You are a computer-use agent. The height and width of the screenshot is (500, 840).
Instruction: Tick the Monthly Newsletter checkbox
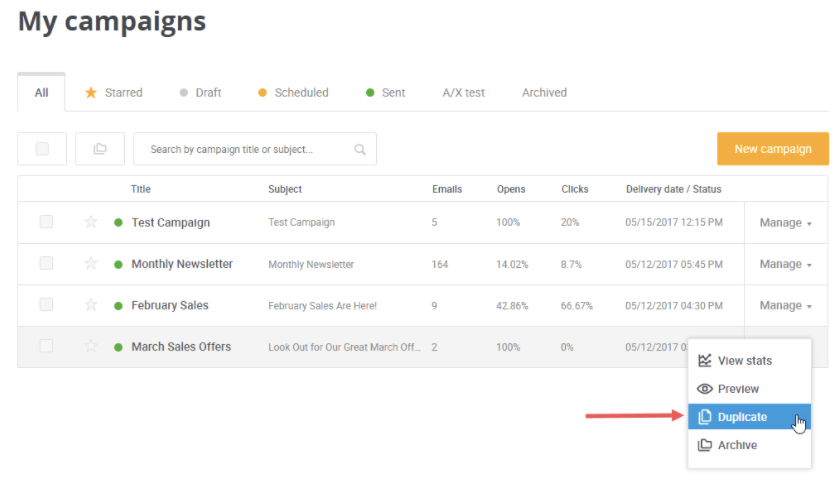(46, 263)
